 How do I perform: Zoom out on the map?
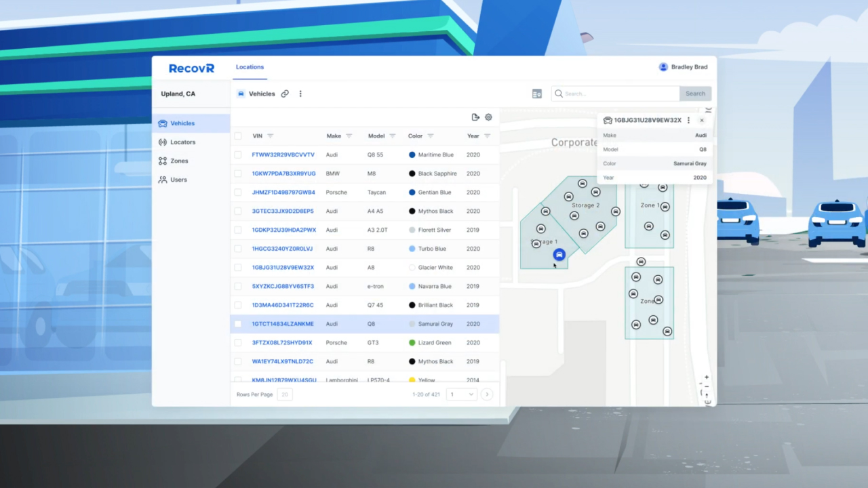707,386
